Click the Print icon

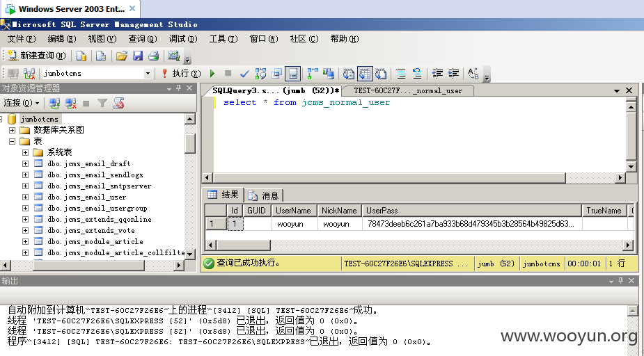pos(153,56)
